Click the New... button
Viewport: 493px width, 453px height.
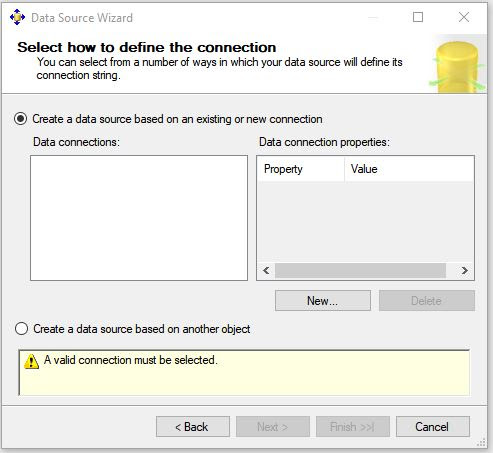pos(323,301)
